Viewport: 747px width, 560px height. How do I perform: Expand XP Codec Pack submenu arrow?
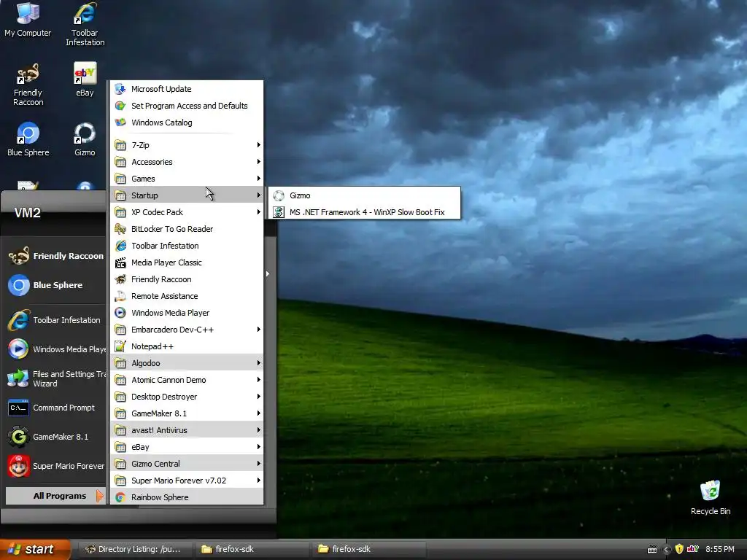(258, 212)
